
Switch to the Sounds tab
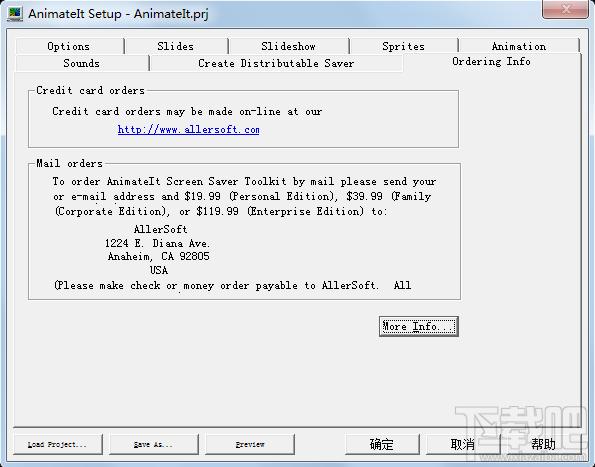(82, 63)
